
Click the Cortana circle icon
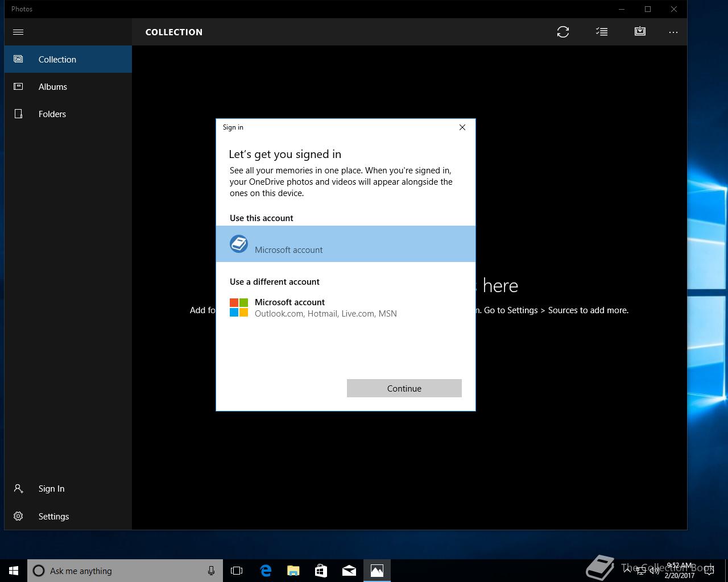[x=39, y=571]
